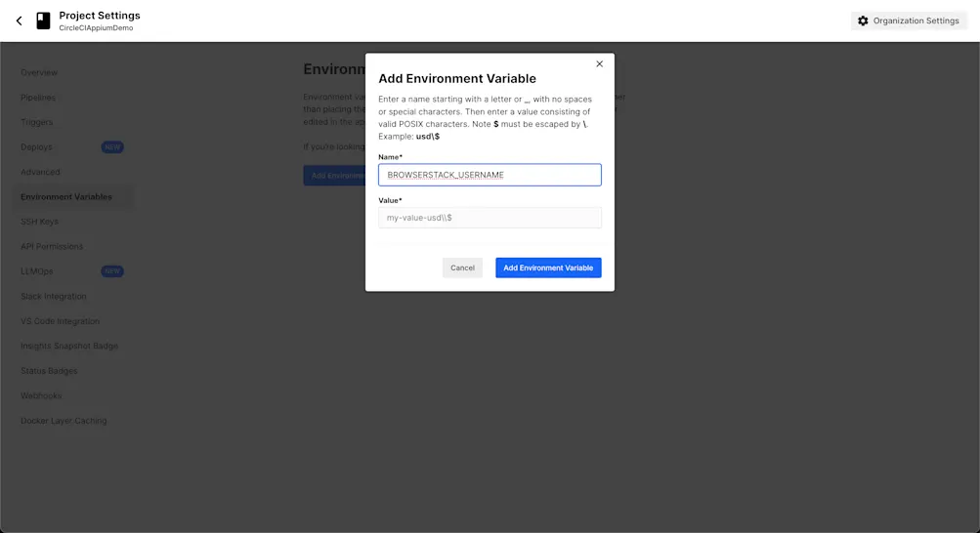980x533 pixels.
Task: Open VS Code Integration settings
Action: [x=60, y=321]
